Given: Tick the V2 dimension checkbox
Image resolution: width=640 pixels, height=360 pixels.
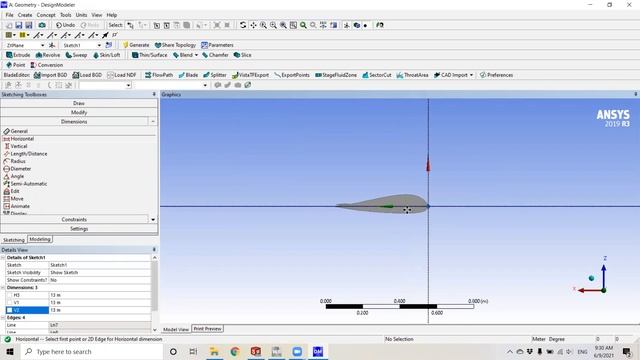Looking at the screenshot, I should click(x=10, y=310).
